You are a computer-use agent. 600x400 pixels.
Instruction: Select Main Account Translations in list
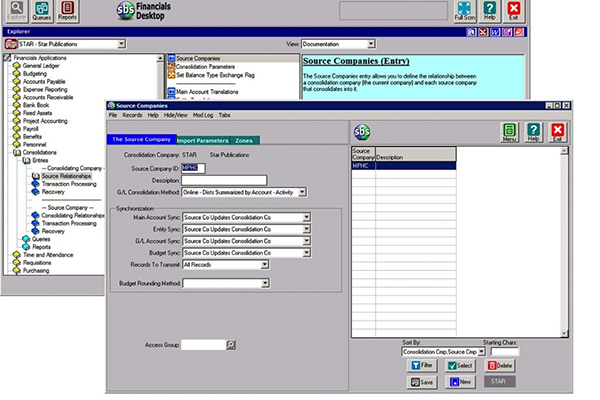[207, 92]
